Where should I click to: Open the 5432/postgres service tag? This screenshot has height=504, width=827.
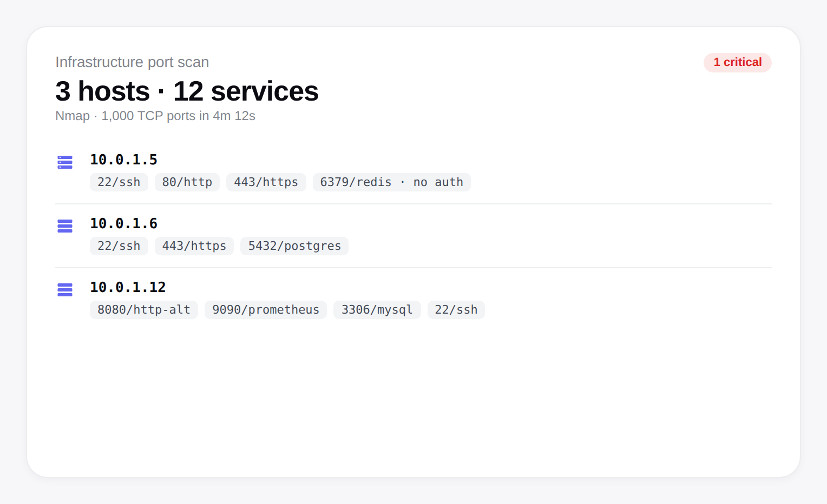294,246
